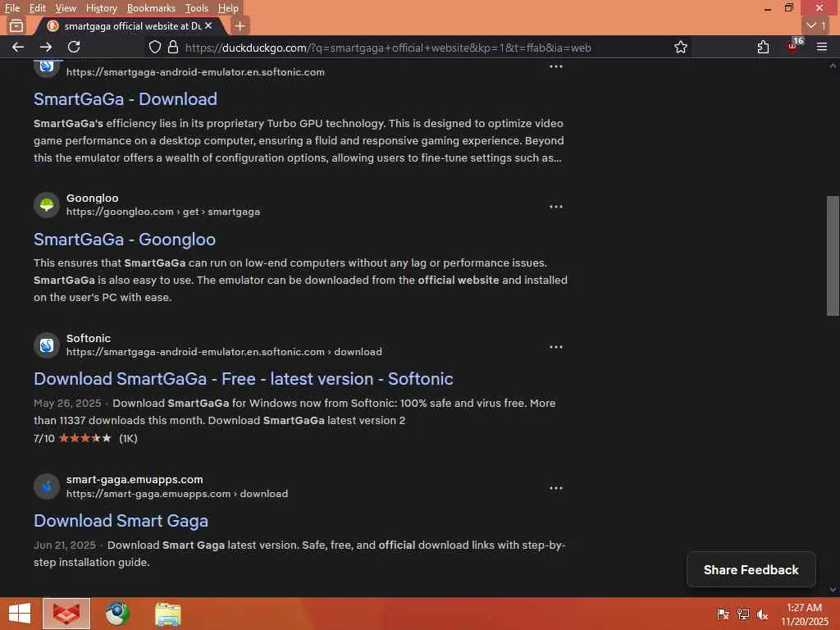Click the smart-gaga.emuapps.com site name
Viewport: 840px width, 630px height.
click(135, 479)
